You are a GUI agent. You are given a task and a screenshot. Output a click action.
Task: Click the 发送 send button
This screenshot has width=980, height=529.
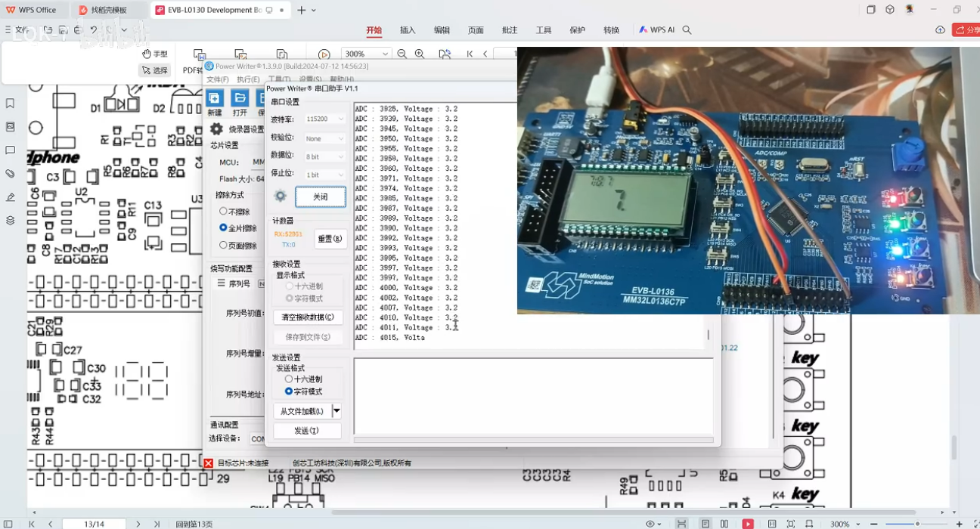[x=306, y=431]
